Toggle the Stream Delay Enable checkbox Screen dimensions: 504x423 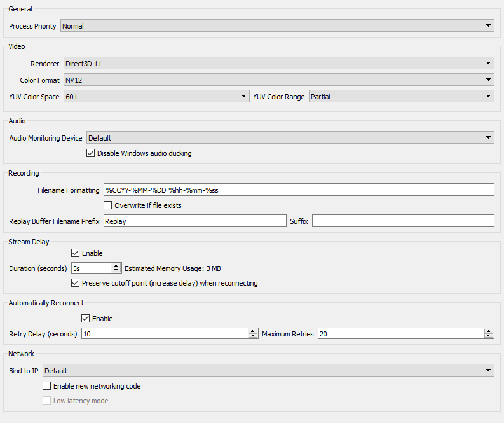[76, 253]
